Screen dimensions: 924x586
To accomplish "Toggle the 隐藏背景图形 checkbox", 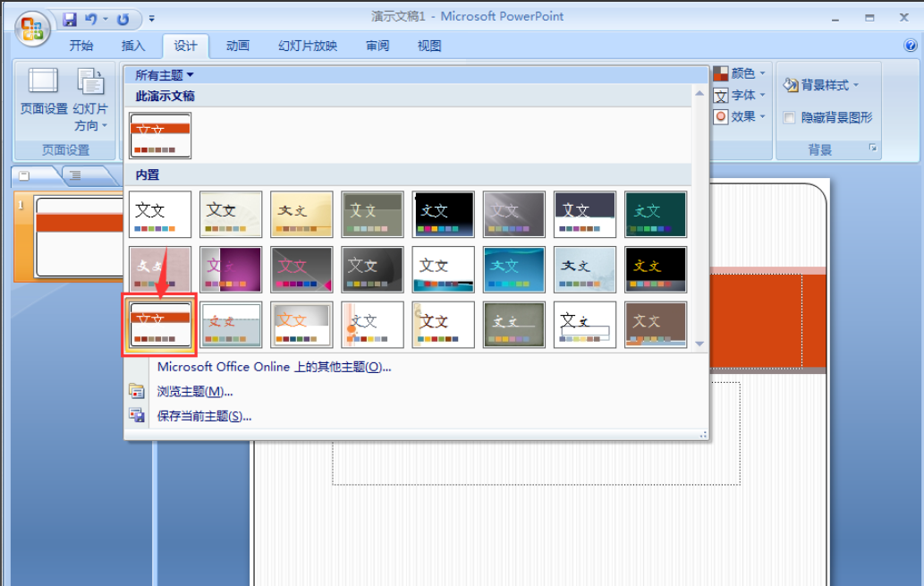I will click(789, 117).
